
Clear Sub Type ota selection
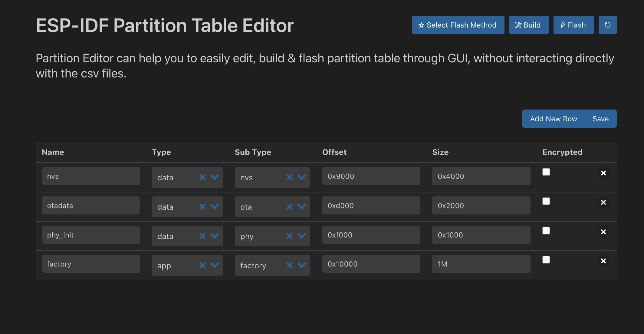[x=290, y=207]
